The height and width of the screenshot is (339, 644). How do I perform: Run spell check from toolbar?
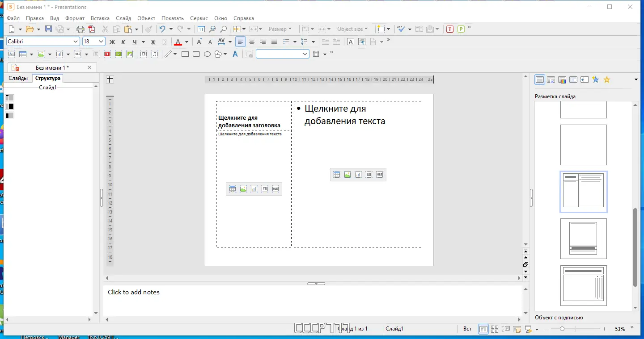tap(401, 29)
